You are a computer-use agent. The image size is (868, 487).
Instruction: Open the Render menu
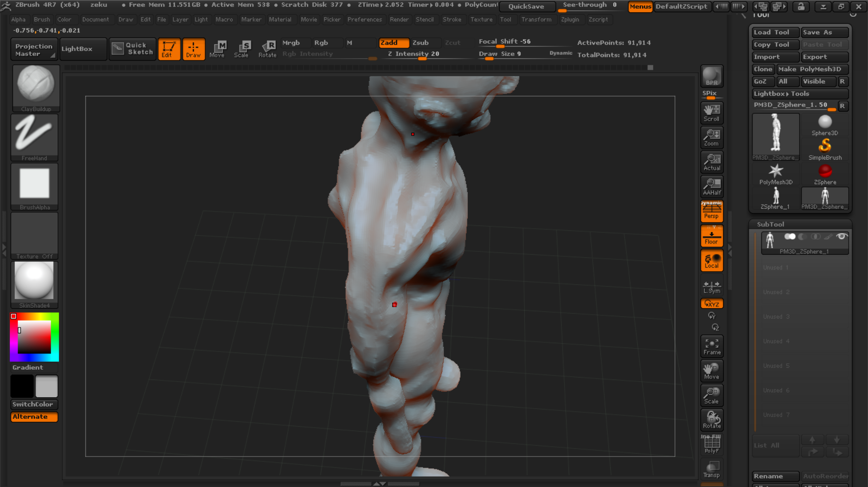[399, 20]
